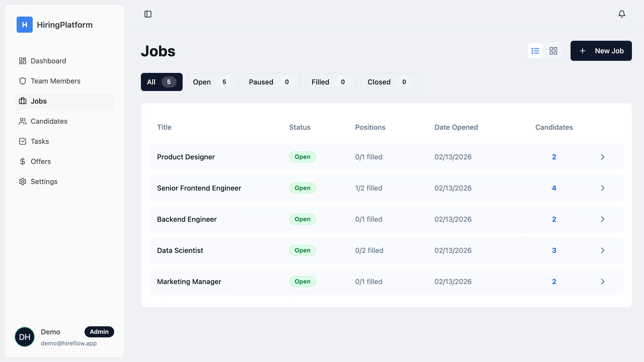The image size is (644, 362).
Task: Select Team Members in the sidebar
Action: [56, 81]
